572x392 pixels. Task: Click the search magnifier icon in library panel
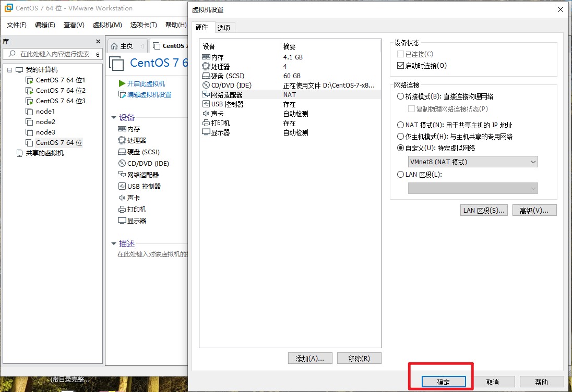12,54
